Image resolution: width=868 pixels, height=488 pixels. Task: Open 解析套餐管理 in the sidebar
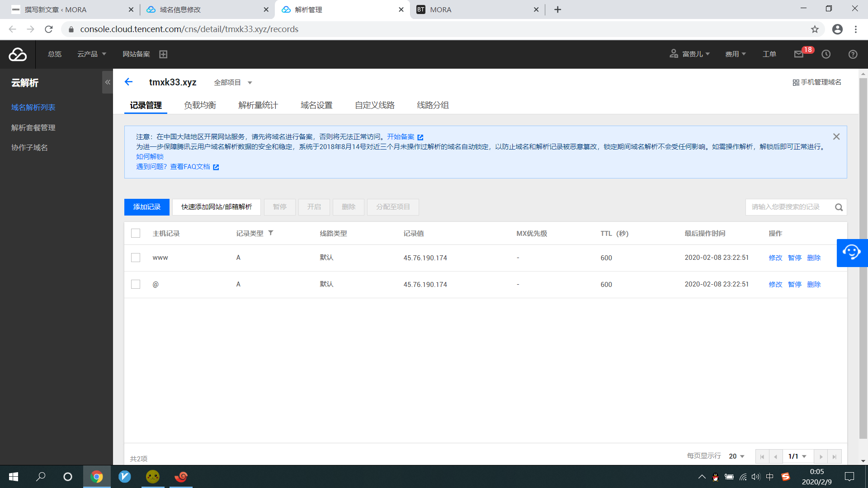click(x=33, y=128)
